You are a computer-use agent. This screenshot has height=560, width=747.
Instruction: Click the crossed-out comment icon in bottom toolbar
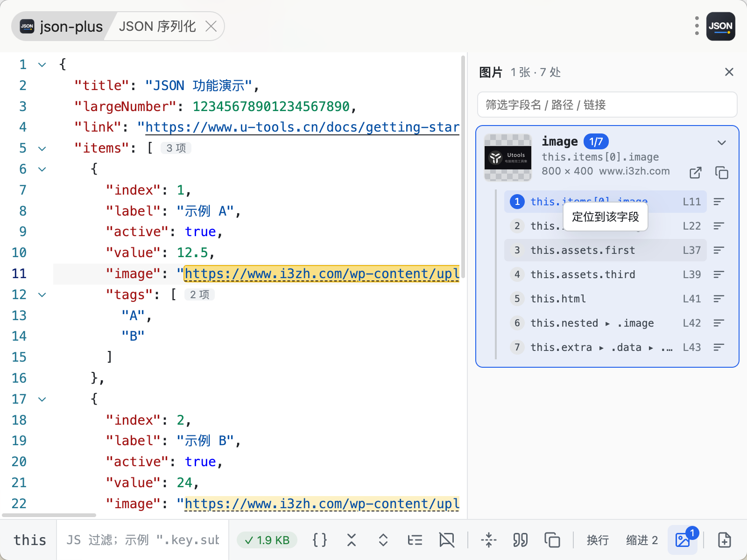(x=447, y=540)
